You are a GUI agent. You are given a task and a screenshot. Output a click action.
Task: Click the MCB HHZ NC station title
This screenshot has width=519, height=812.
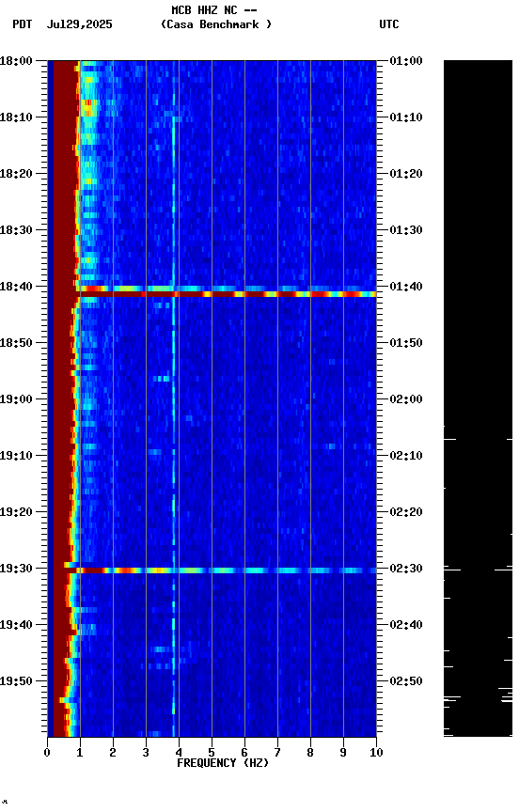(x=214, y=10)
